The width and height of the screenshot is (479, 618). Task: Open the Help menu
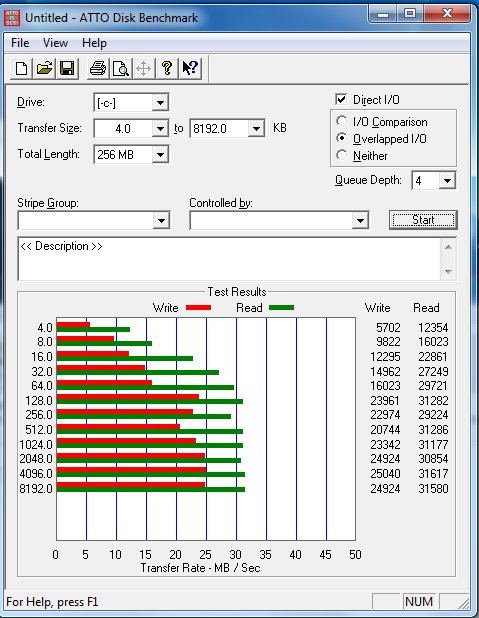point(94,43)
